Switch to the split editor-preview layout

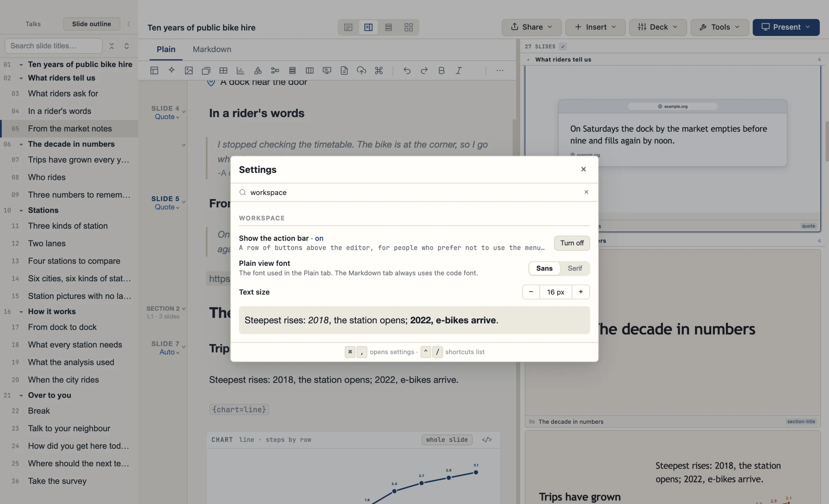click(368, 27)
